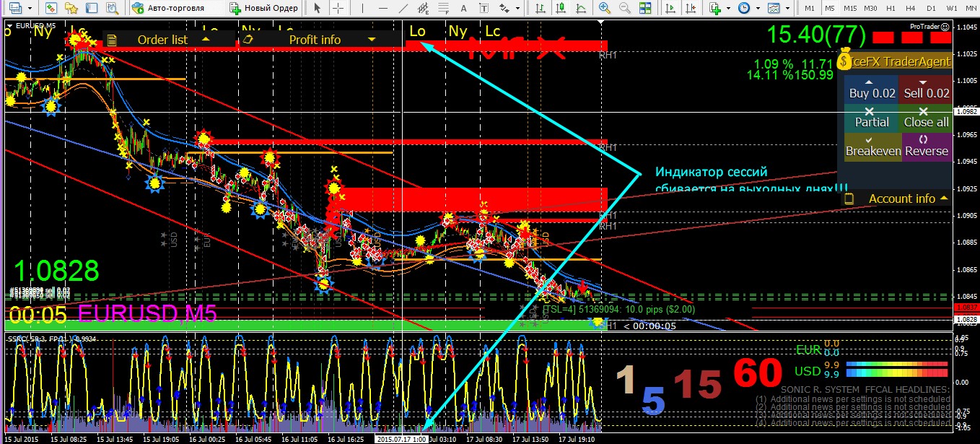Click the Reverse position button
The height and width of the screenshot is (444, 980).
point(926,147)
